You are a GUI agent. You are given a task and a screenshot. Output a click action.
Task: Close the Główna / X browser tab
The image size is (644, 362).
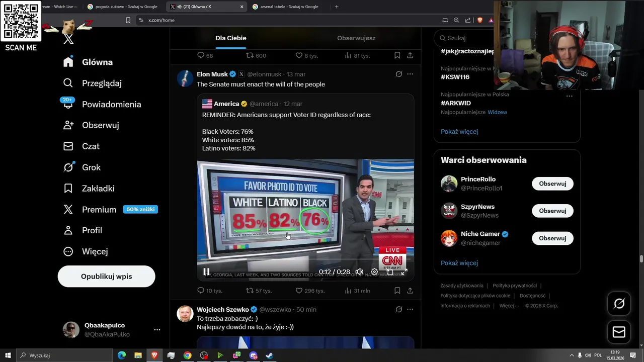pyautogui.click(x=242, y=7)
